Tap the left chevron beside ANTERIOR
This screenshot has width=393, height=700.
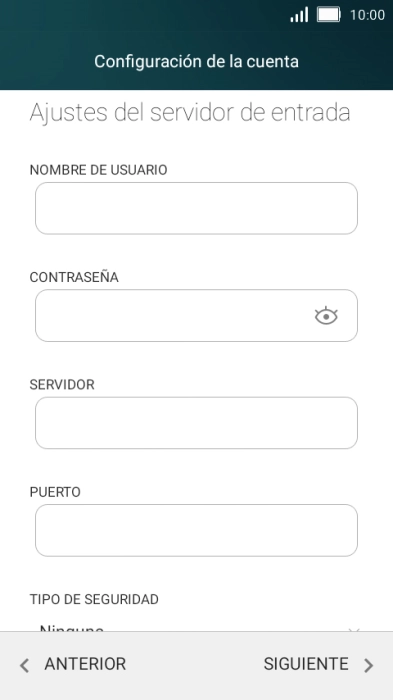click(25, 665)
